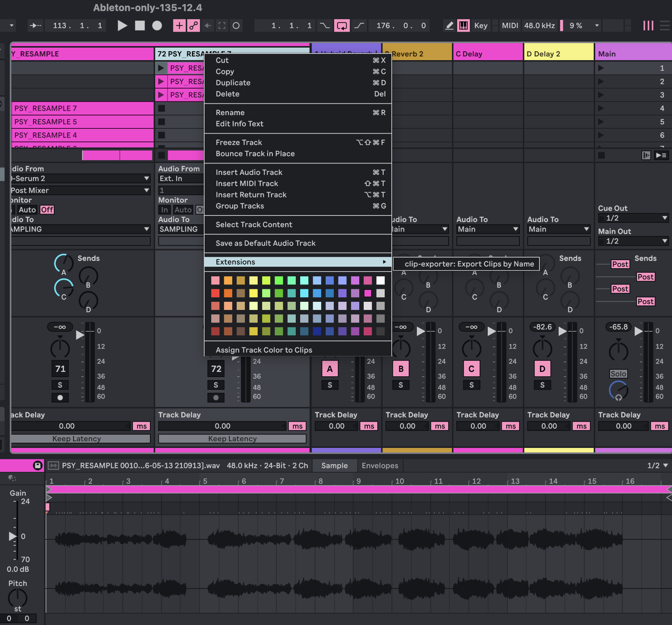Viewport: 672px width, 625px height.
Task: Arm track 72 for recording
Action: tap(216, 397)
